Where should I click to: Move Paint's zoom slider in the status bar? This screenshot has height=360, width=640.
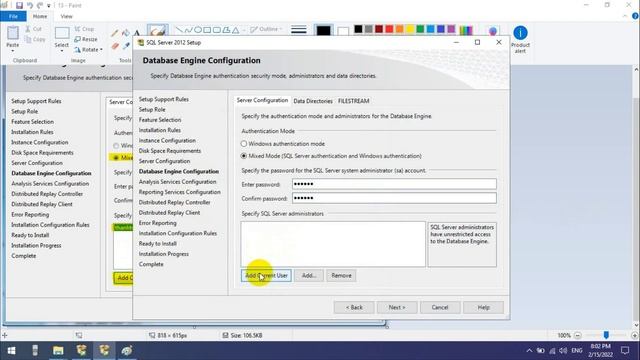click(x=606, y=335)
